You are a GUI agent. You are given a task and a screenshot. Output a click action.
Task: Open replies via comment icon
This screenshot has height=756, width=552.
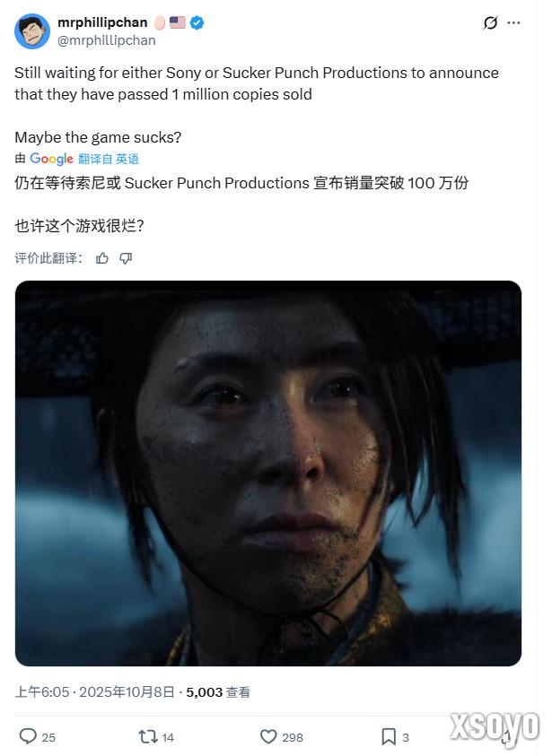28,736
